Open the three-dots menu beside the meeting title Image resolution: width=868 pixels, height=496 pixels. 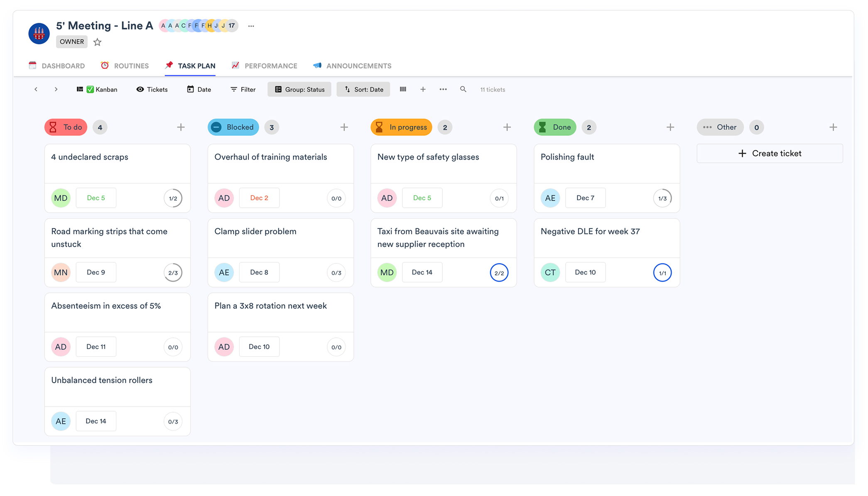point(251,26)
